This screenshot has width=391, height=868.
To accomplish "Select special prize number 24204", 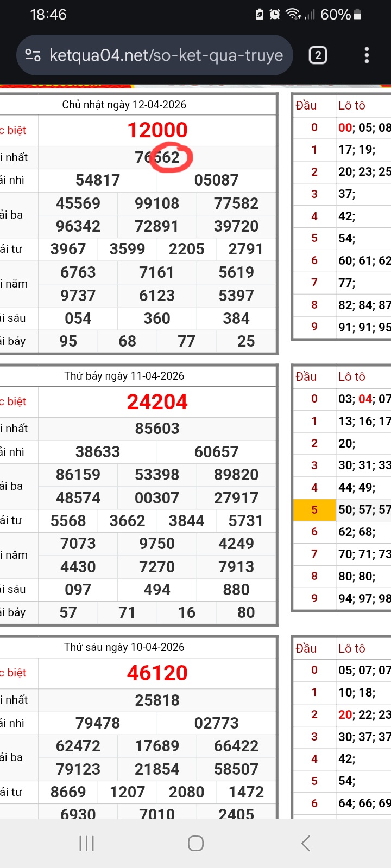I will pos(157,402).
